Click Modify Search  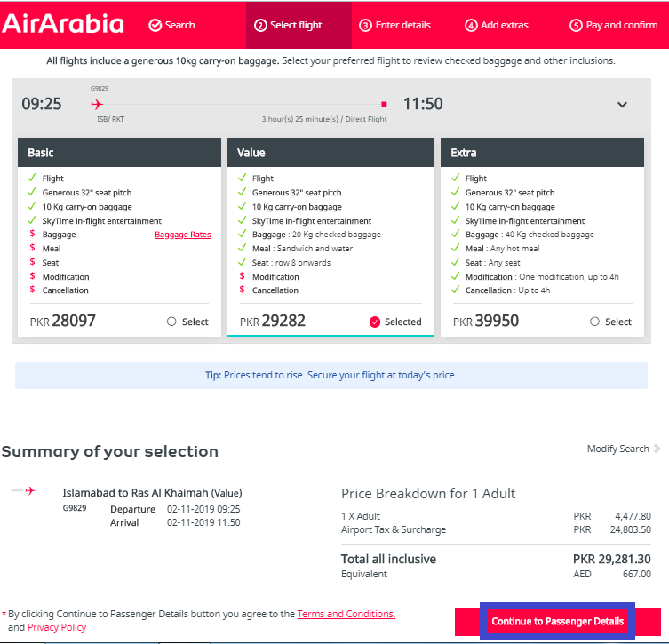coord(617,449)
